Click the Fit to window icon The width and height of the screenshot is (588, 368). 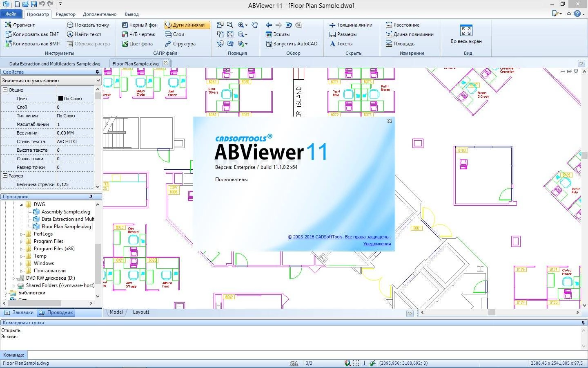(230, 34)
